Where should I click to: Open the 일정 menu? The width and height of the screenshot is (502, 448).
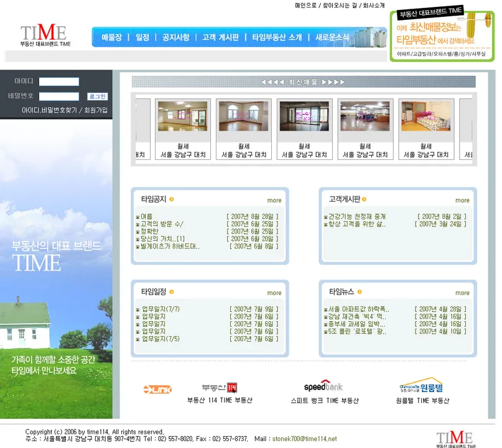coord(142,37)
